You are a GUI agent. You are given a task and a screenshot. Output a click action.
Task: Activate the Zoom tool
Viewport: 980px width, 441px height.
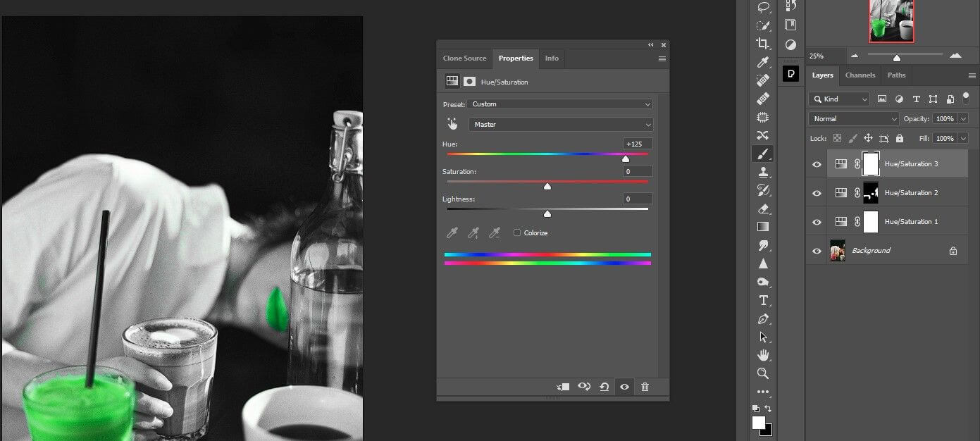click(x=763, y=374)
